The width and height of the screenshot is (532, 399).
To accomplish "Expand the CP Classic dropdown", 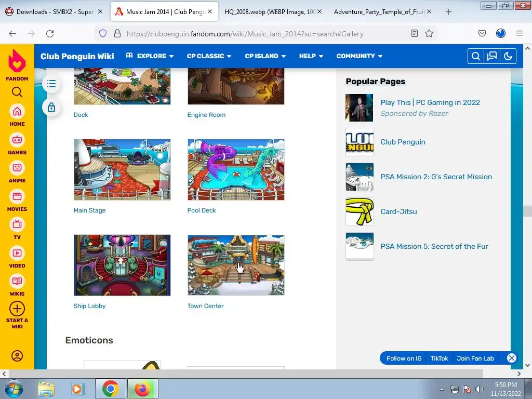I will [x=209, y=56].
